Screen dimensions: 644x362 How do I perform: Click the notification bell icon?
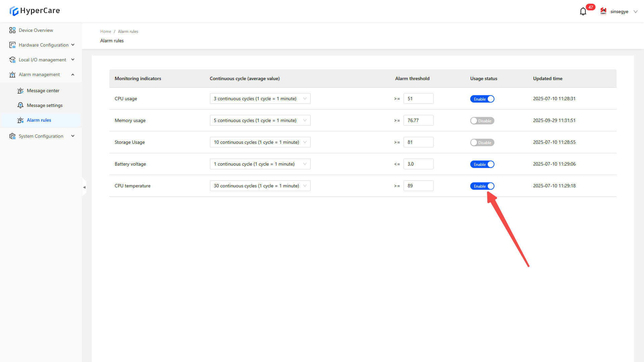point(583,12)
